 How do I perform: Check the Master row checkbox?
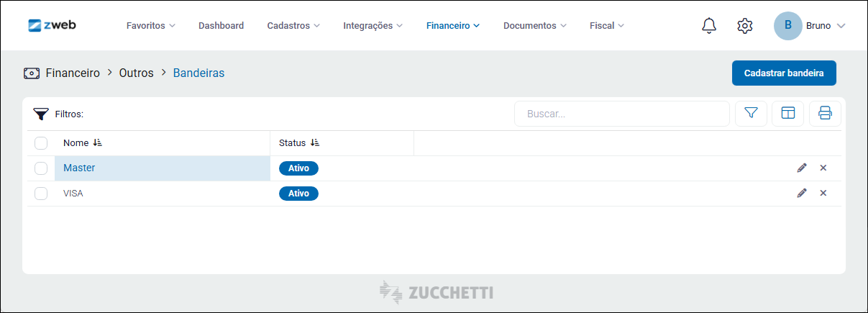point(41,168)
